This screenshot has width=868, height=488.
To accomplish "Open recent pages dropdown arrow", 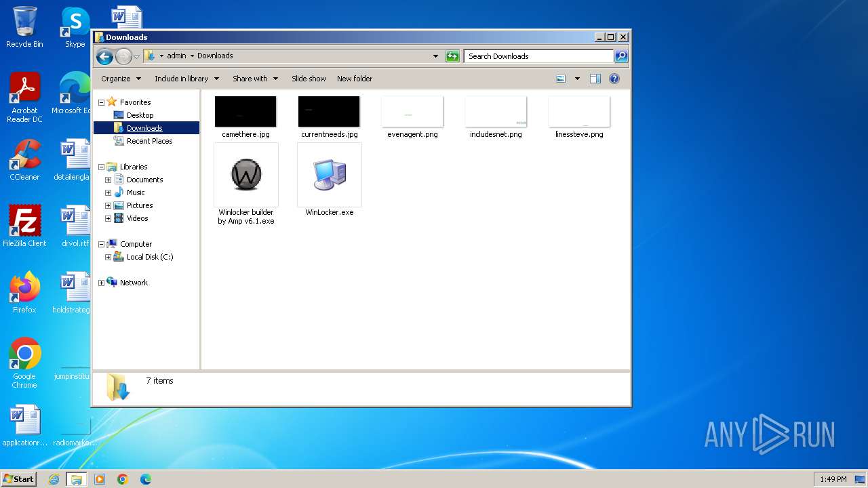I will pyautogui.click(x=136, y=56).
